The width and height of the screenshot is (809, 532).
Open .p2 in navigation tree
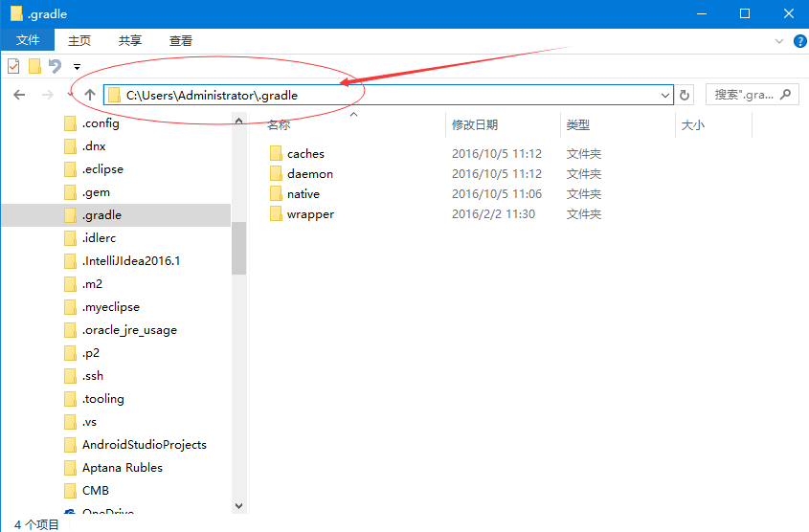[91, 353]
